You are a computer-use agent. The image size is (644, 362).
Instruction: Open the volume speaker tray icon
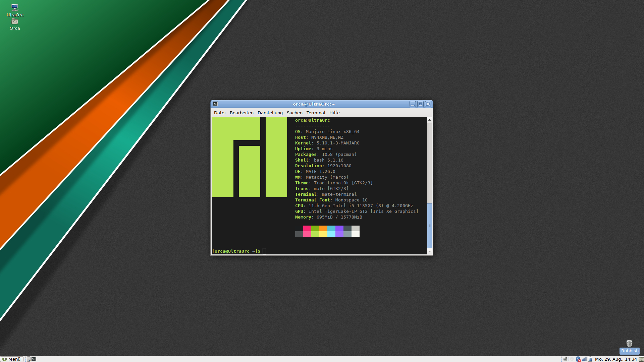566,359
